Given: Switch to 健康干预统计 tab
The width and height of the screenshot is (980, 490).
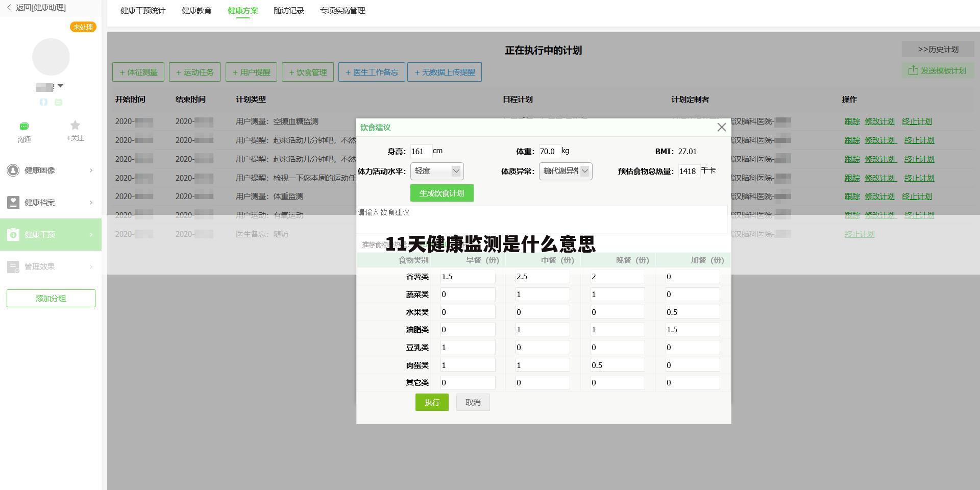Looking at the screenshot, I should 143,10.
